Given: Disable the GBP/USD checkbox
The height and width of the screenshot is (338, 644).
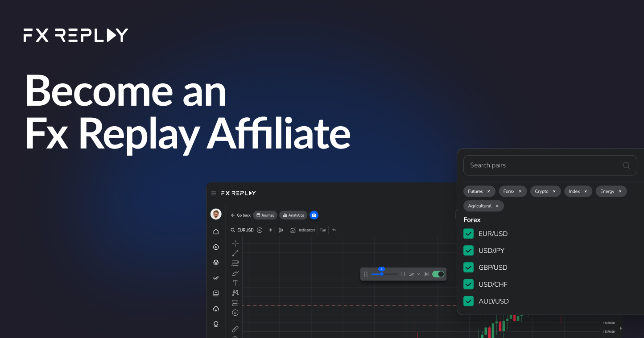Looking at the screenshot, I should 468,267.
